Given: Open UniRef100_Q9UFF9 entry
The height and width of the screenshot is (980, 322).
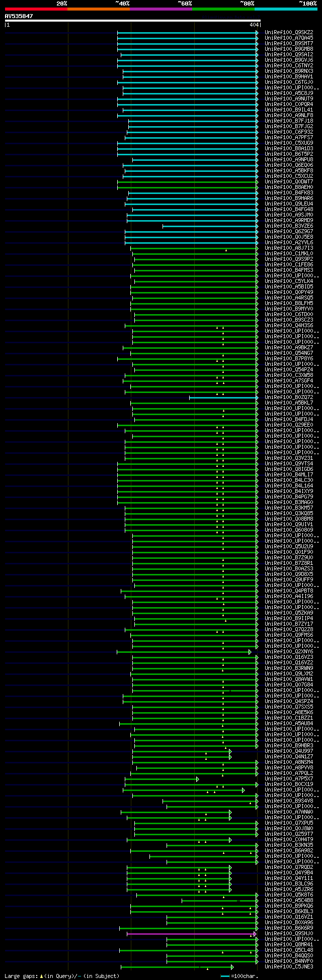Looking at the screenshot, I should click(289, 580).
